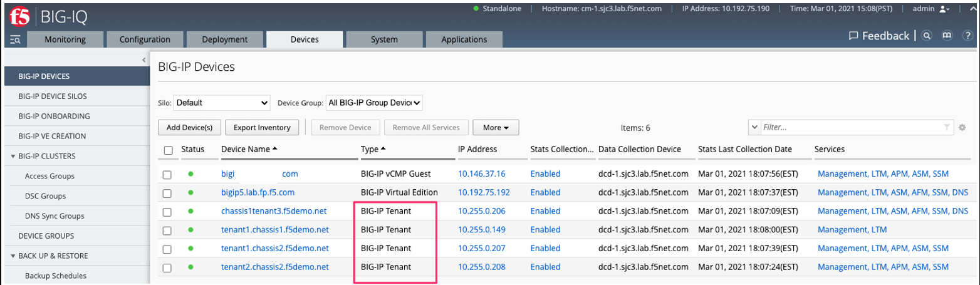The height and width of the screenshot is (285, 980).
Task: Switch to the Applications tab
Action: coord(464,39)
